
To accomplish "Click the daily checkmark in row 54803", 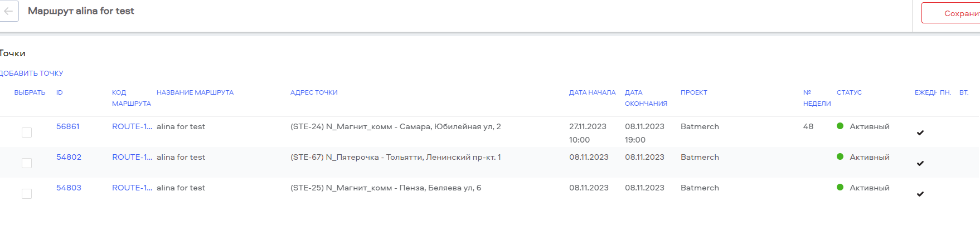I will pos(920,194).
